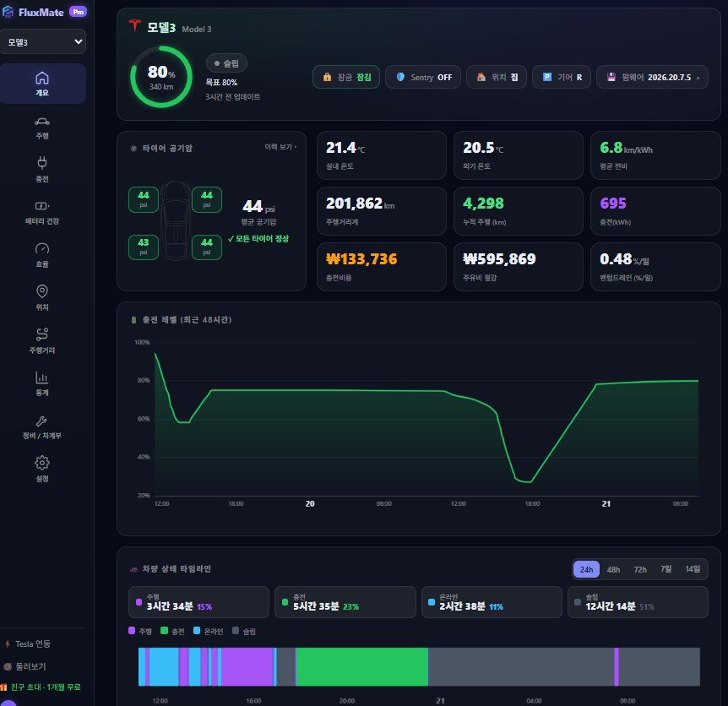
Task: Expand the 모델3 vehicle selector dropdown
Action: coord(43,41)
